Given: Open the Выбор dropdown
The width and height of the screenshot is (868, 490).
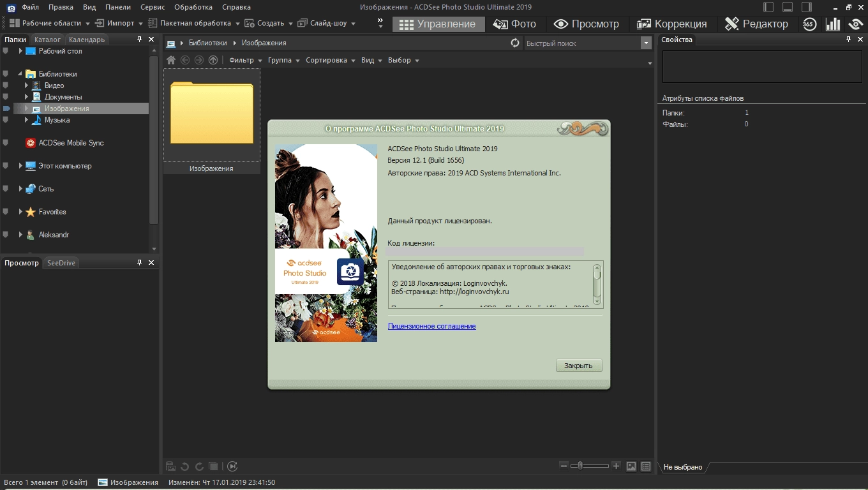Looking at the screenshot, I should (403, 60).
